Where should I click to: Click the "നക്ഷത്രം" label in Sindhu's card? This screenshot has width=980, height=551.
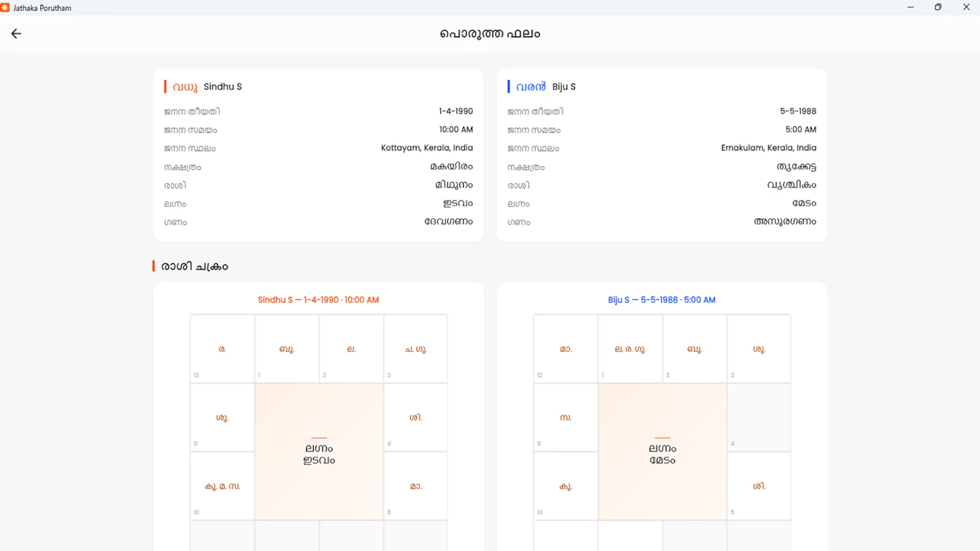[183, 167]
